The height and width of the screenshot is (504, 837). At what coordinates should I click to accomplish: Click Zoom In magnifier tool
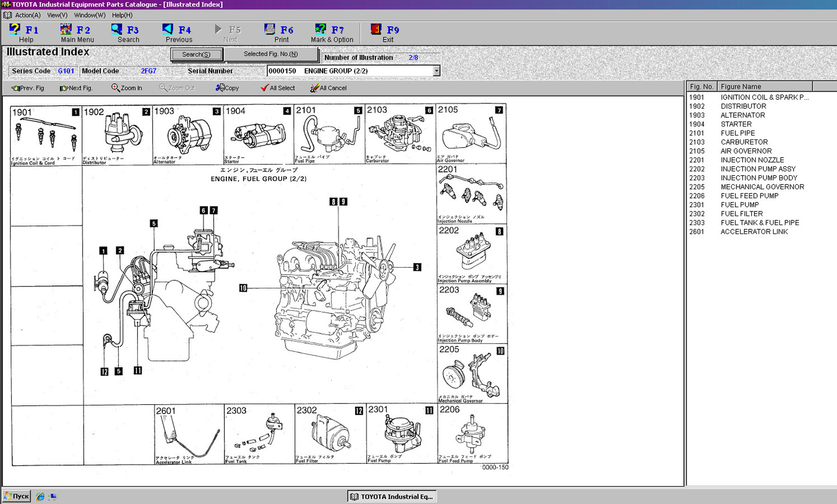point(126,88)
